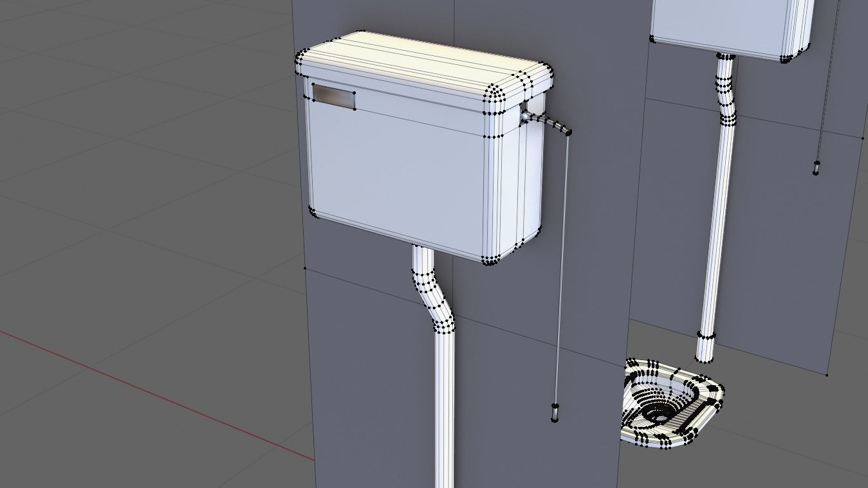Viewport: 868px width, 488px height.
Task: Select the cistern tank body
Action: 399,167
